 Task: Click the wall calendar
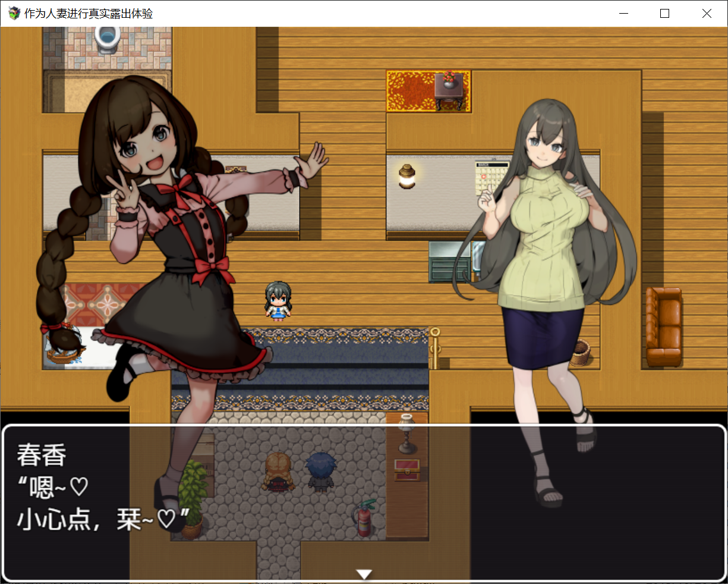tap(491, 178)
